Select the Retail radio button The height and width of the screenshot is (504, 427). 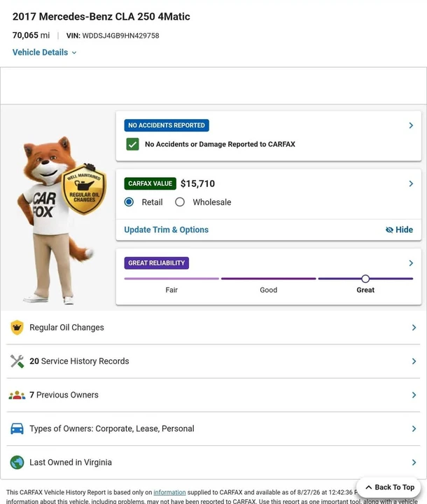point(129,202)
